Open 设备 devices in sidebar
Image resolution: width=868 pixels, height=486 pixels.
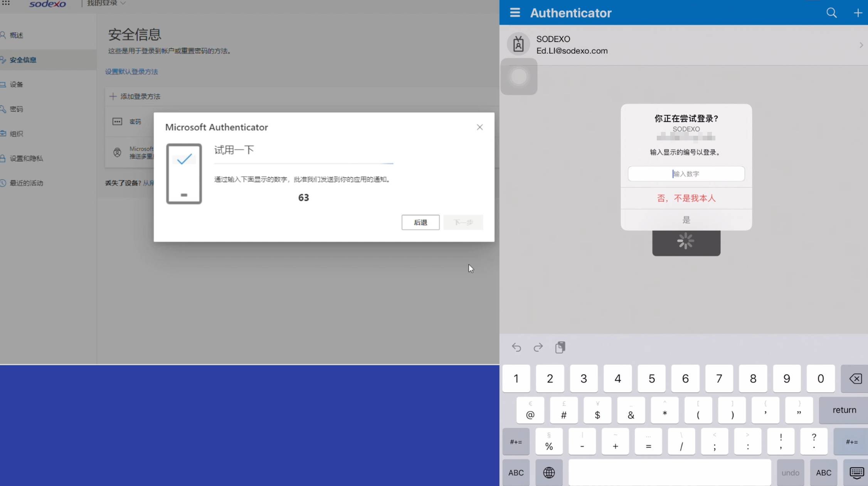click(16, 84)
